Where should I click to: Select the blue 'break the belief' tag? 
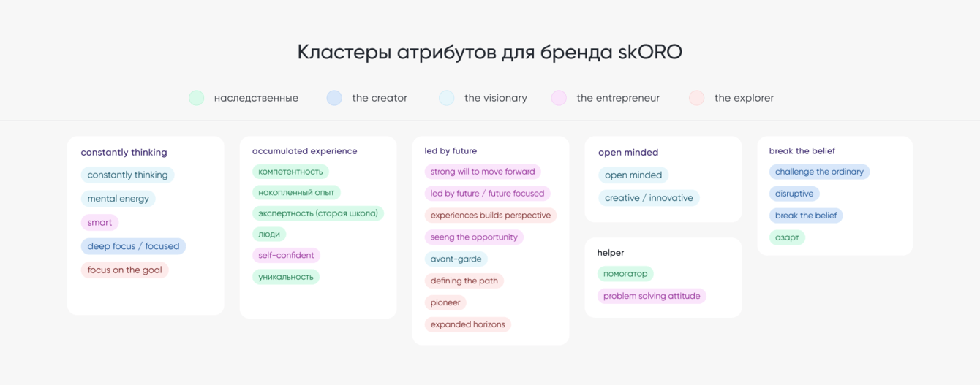click(806, 216)
